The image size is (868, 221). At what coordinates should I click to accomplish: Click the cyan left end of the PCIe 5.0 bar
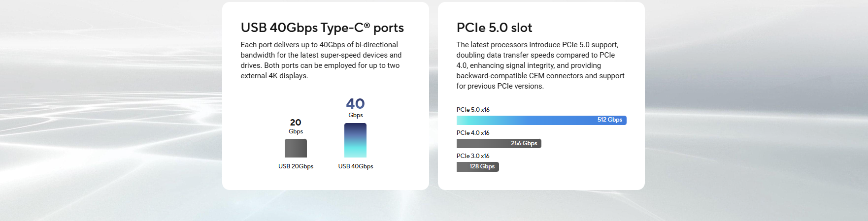coord(463,120)
